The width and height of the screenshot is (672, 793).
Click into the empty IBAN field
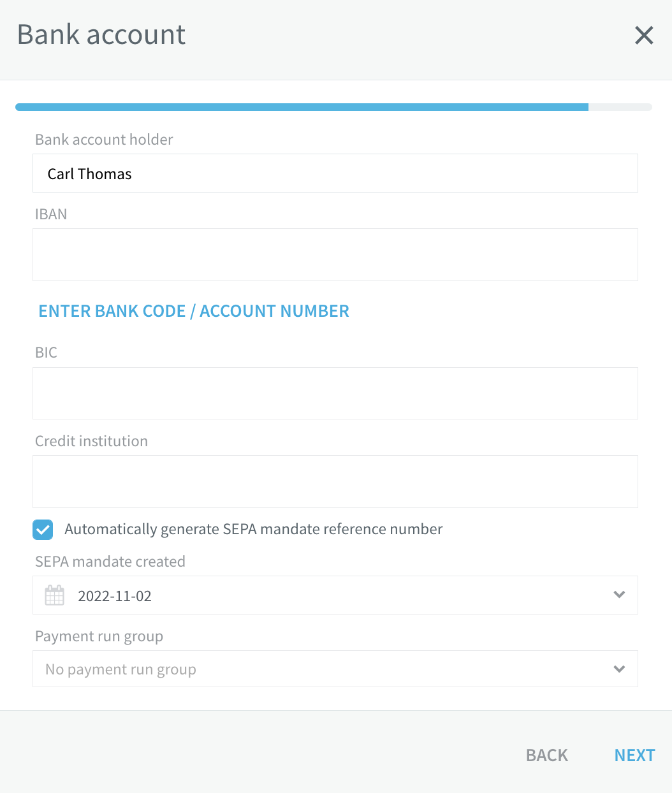tap(335, 254)
